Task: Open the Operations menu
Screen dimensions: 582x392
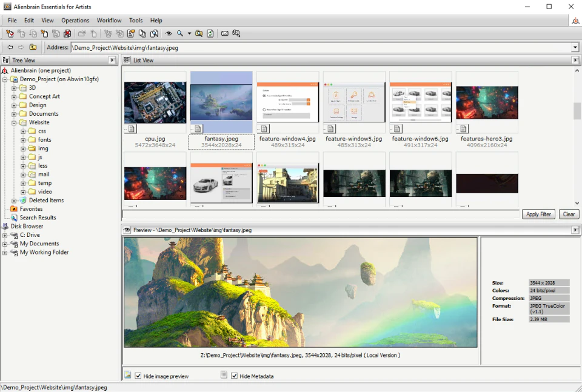Action: (x=75, y=20)
